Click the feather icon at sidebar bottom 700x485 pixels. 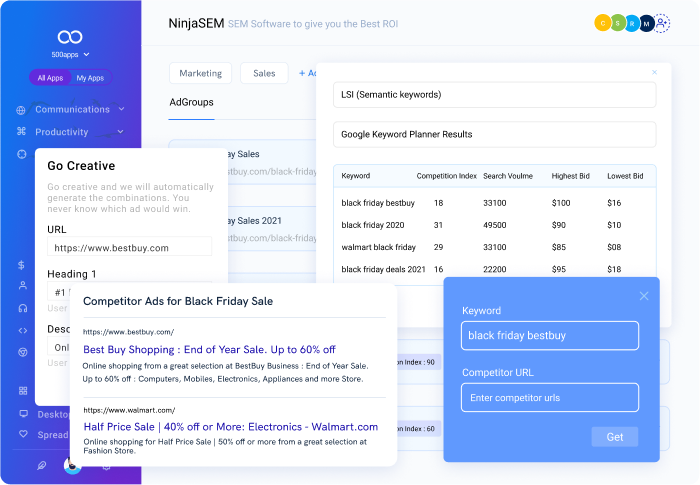pyautogui.click(x=42, y=466)
